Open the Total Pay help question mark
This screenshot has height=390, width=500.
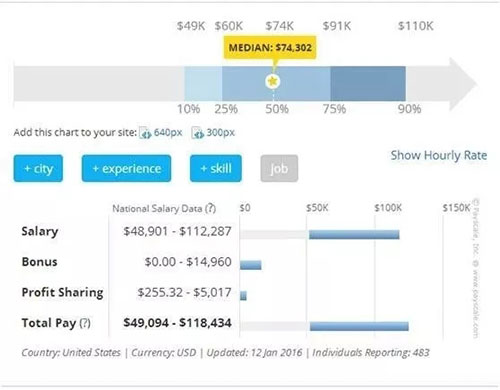(x=85, y=323)
